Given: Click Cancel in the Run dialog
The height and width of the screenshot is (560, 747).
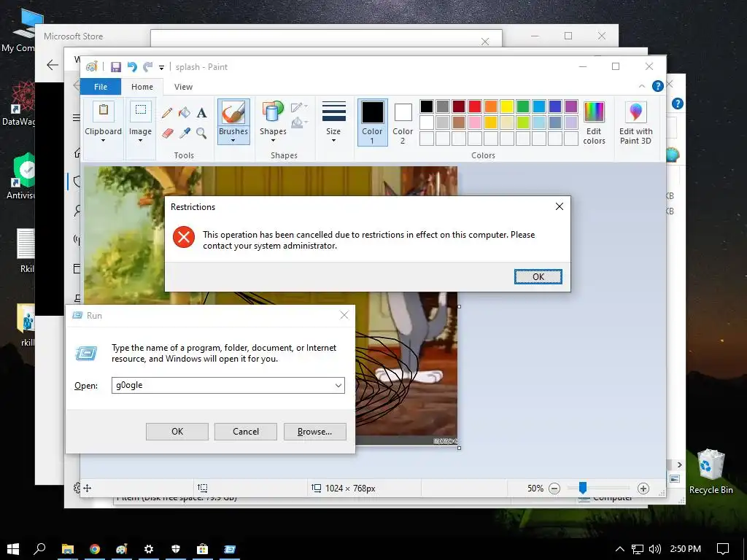Looking at the screenshot, I should (246, 432).
